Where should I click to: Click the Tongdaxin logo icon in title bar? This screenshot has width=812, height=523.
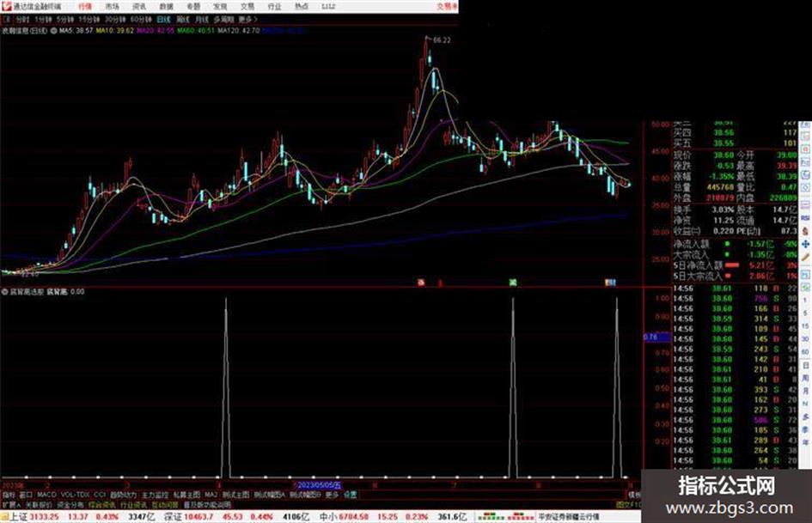[x=6, y=6]
